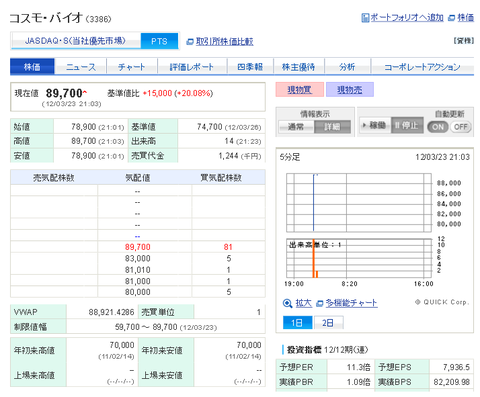Screen dimensions: 480x397
Task: Turn auto-update OFF
Action: pyautogui.click(x=460, y=127)
